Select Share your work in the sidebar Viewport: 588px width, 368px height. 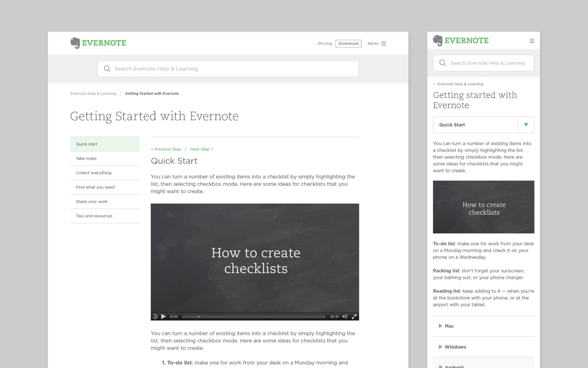(105, 202)
